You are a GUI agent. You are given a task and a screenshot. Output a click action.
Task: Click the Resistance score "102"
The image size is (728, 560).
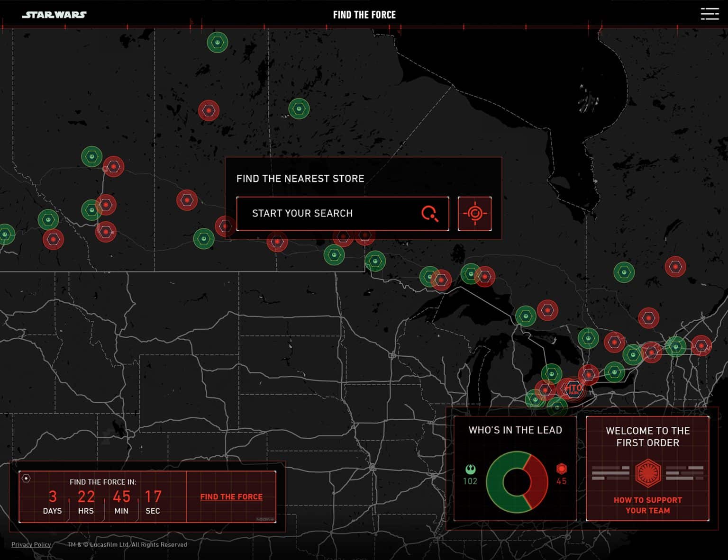click(470, 481)
